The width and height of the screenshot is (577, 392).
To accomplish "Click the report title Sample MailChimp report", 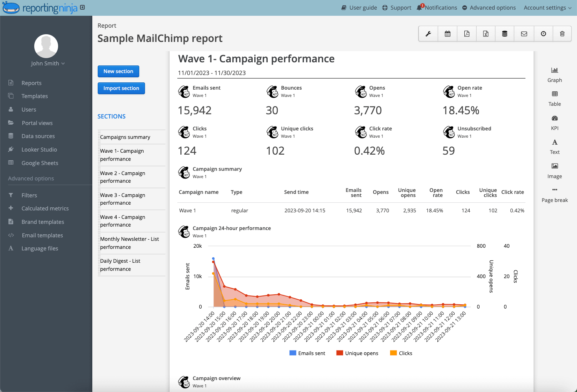I will (160, 38).
